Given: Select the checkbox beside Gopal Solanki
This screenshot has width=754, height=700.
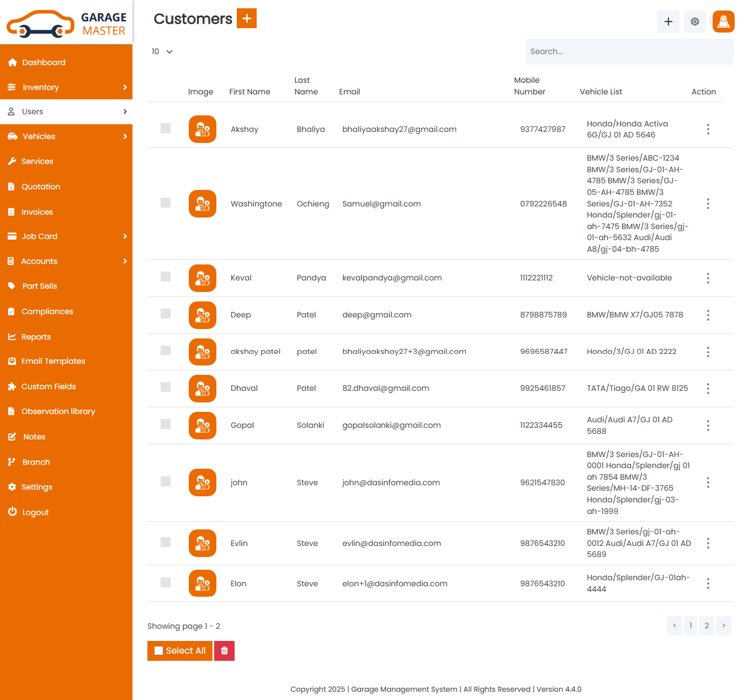Looking at the screenshot, I should coord(166,424).
